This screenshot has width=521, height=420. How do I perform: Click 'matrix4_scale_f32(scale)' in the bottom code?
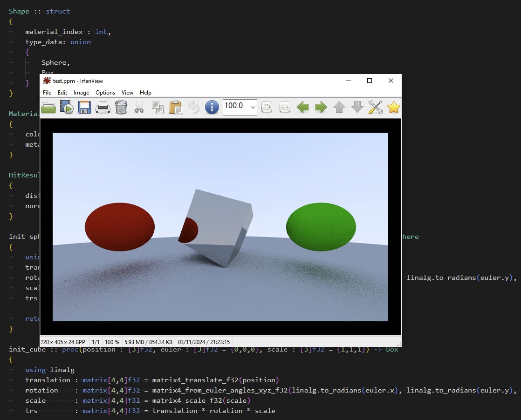(201, 401)
